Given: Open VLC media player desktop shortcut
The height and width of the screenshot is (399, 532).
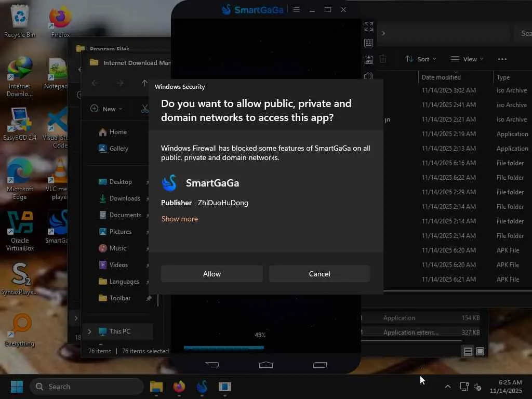Looking at the screenshot, I should click(57, 179).
